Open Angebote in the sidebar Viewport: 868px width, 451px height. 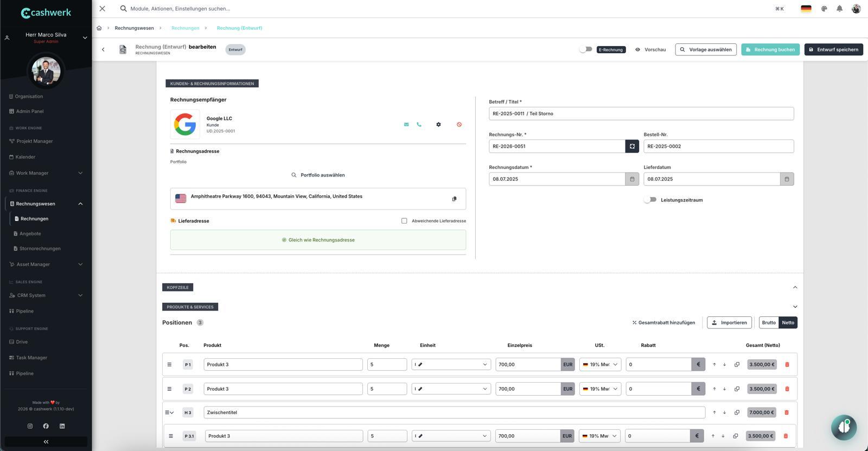[30, 233]
